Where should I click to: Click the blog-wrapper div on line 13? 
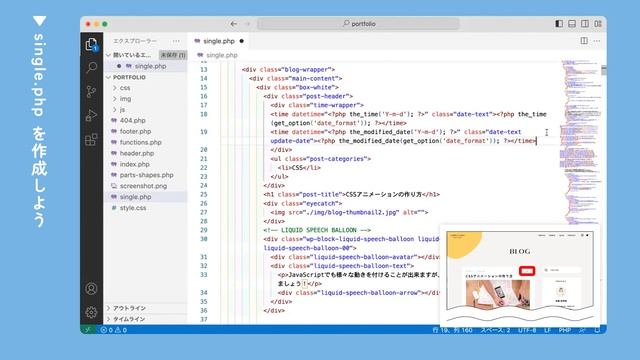click(x=288, y=69)
